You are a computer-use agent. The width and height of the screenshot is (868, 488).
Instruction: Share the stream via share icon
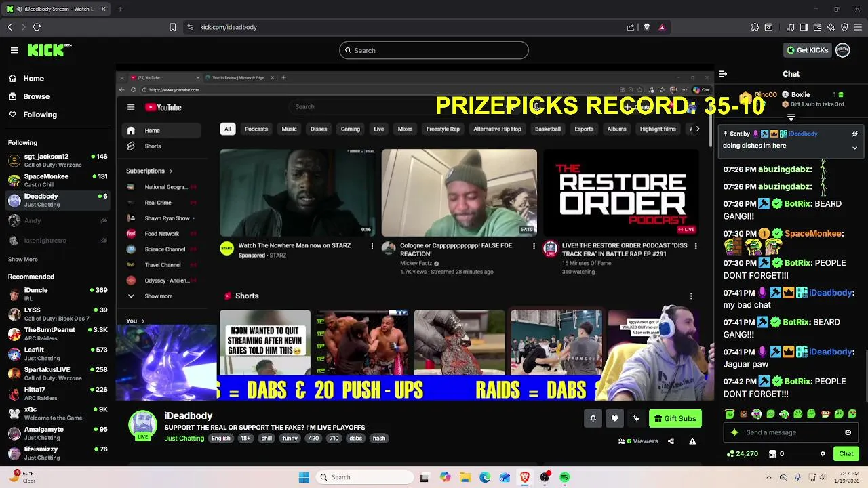coord(671,441)
